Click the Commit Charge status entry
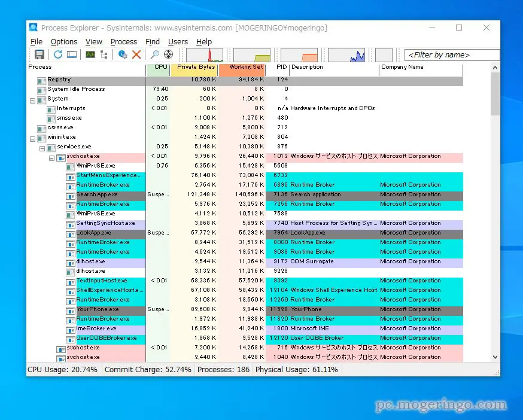 click(148, 370)
